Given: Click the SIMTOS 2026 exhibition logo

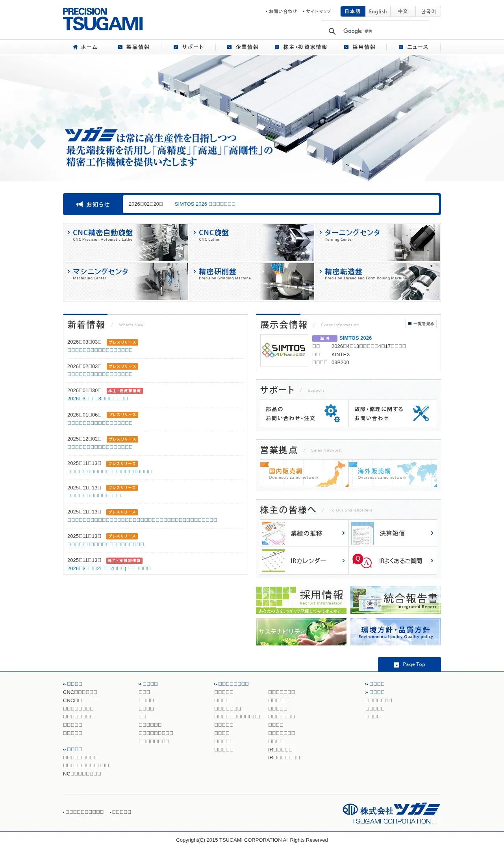Looking at the screenshot, I should point(284,350).
